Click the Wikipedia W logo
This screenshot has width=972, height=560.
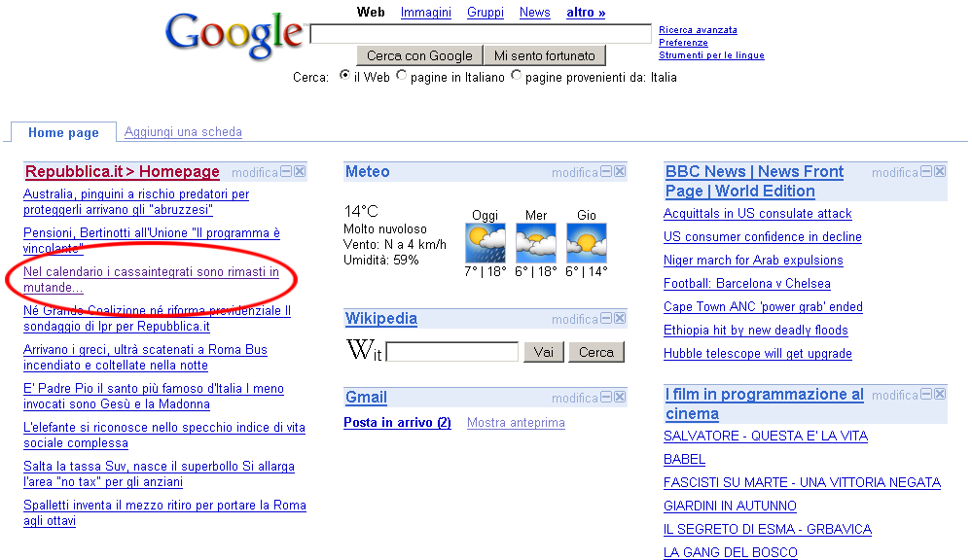(x=364, y=350)
